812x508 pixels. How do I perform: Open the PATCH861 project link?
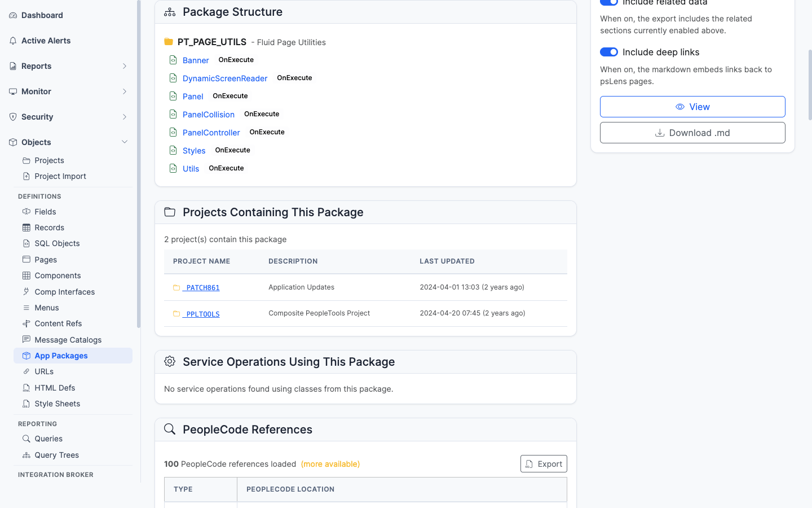point(201,288)
